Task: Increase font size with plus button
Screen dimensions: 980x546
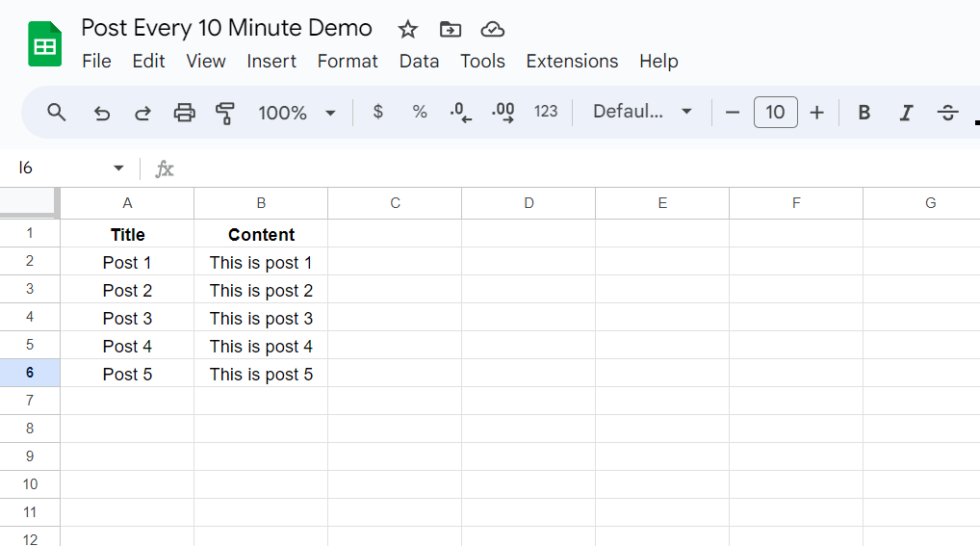Action: pos(816,113)
